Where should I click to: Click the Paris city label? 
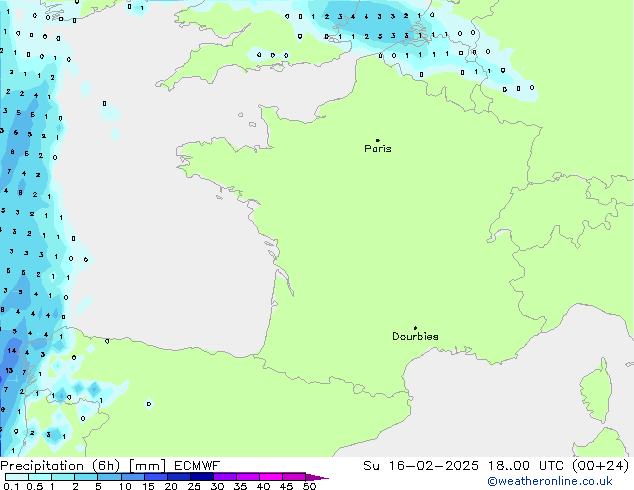pos(378,149)
